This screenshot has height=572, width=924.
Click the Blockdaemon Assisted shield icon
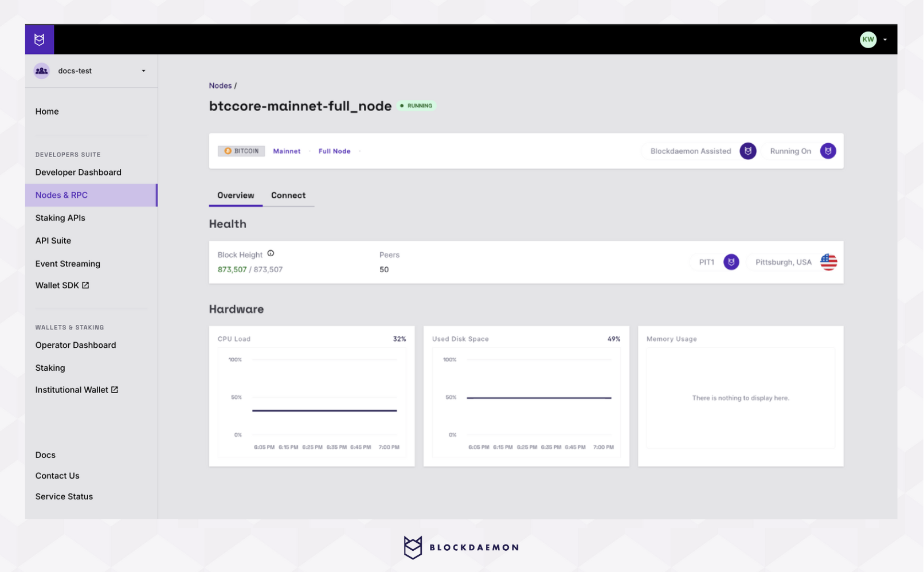[747, 151]
